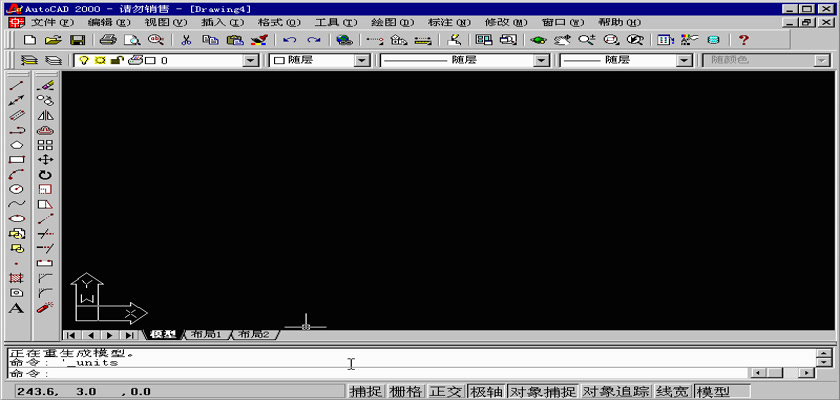Select the Ellipse draw tool

17,218
